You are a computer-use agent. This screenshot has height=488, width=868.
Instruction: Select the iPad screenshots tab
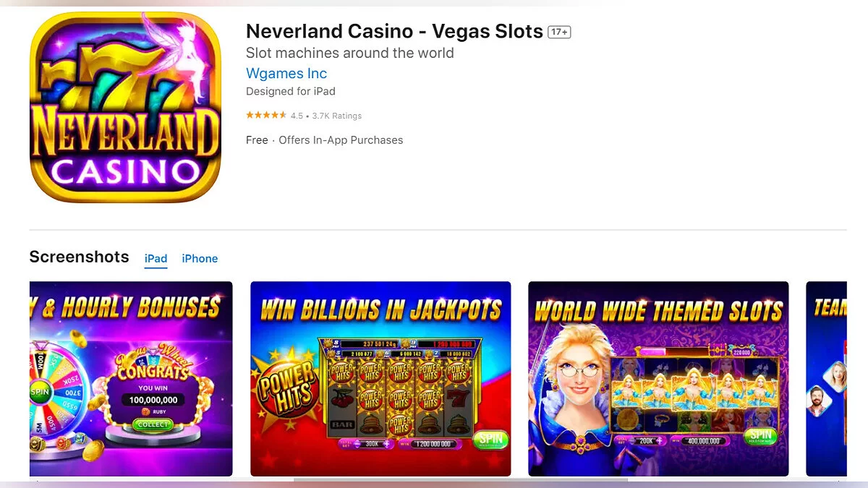[x=156, y=259]
